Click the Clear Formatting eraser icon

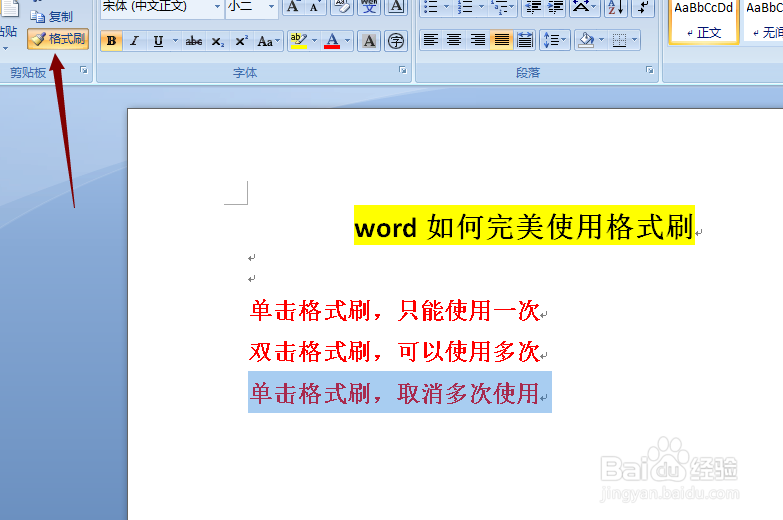click(342, 7)
